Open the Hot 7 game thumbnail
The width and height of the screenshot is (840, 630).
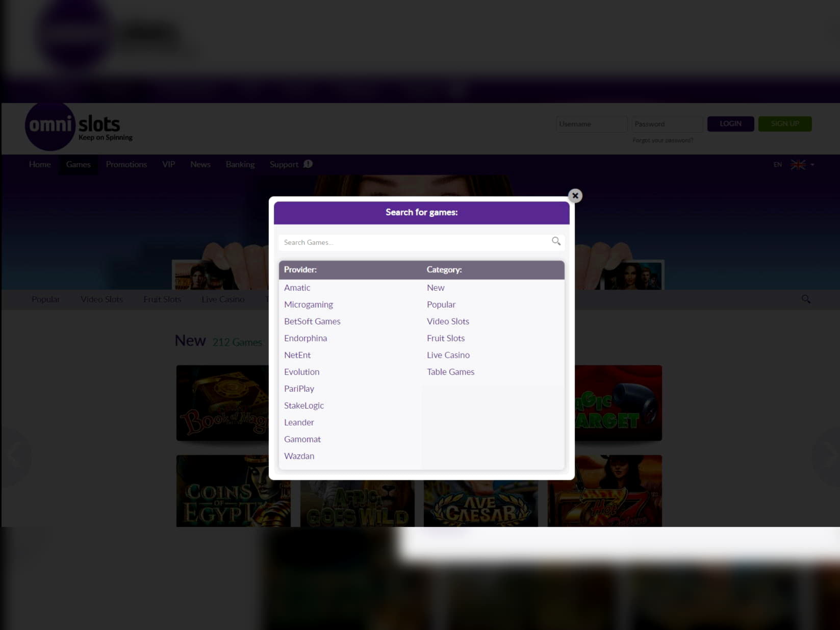pos(605,491)
